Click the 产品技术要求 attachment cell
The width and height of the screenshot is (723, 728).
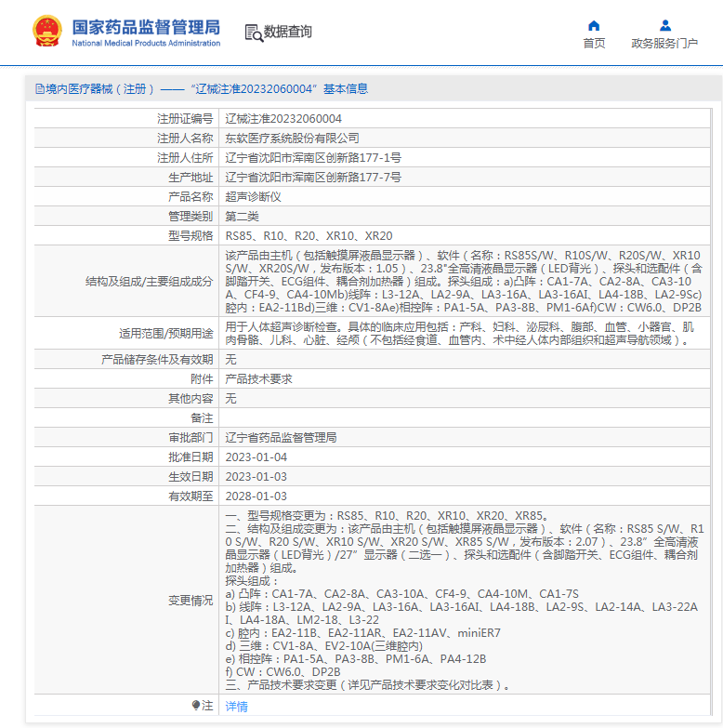click(x=259, y=378)
